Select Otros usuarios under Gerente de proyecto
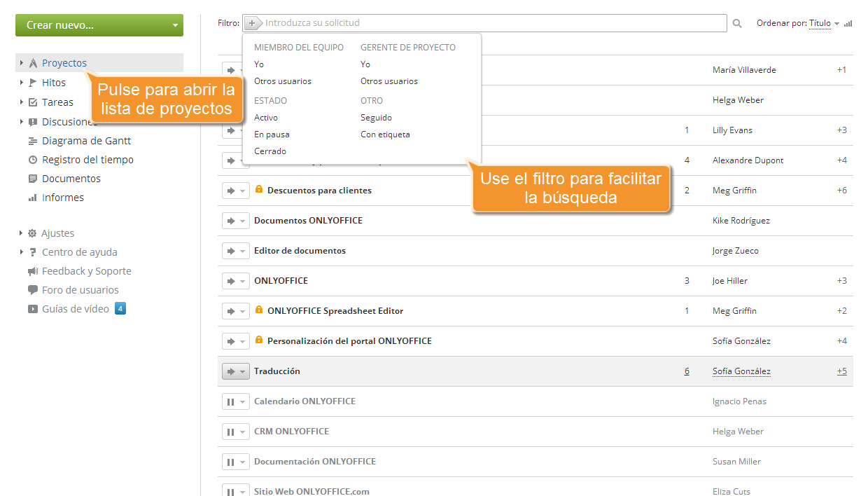Screen dimensions: 868x496 (389, 81)
